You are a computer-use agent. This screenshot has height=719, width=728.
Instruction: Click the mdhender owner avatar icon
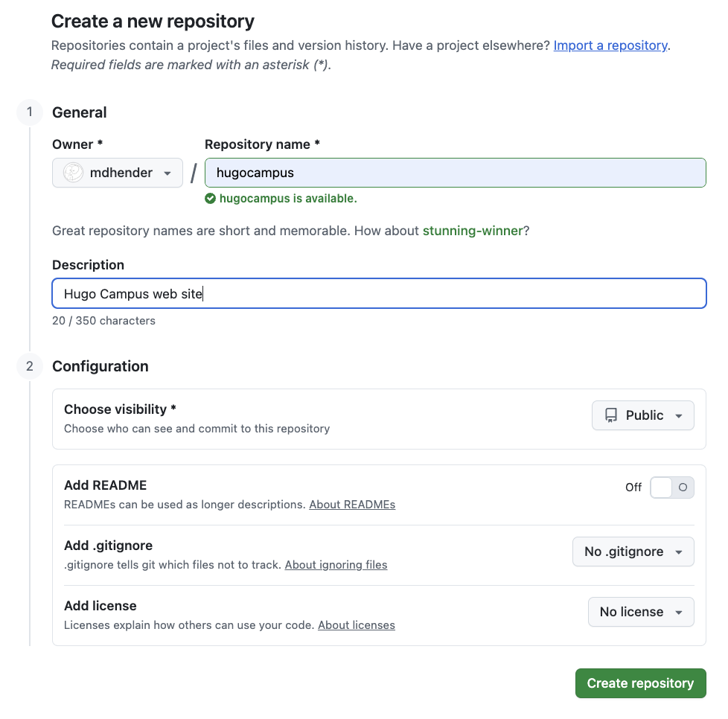73,173
